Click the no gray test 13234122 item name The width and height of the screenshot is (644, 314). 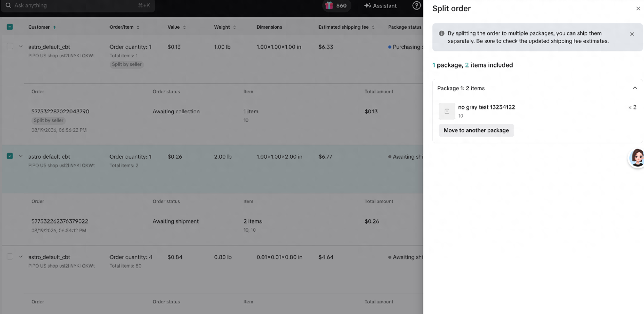[487, 107]
